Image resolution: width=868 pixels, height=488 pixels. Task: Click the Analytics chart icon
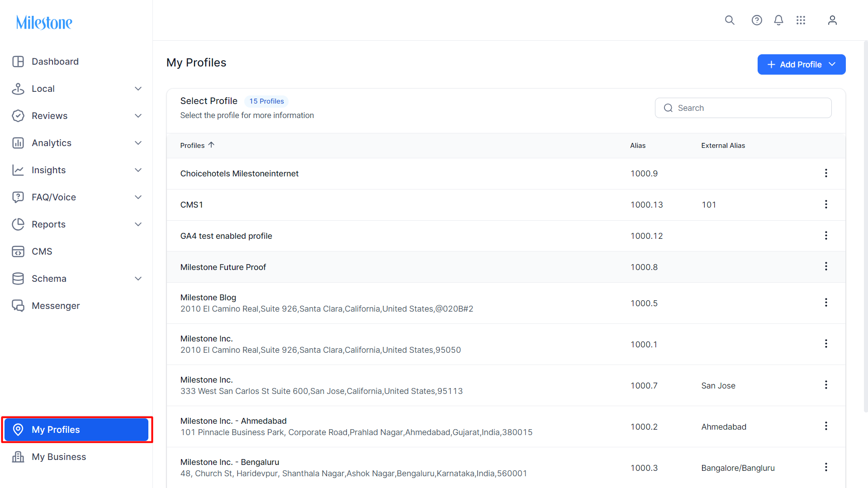(18, 143)
